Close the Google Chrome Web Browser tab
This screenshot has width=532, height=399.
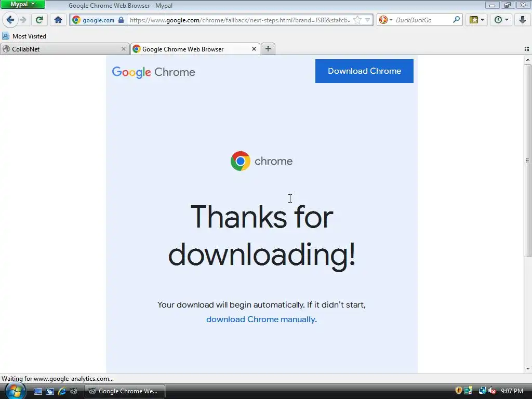254,49
